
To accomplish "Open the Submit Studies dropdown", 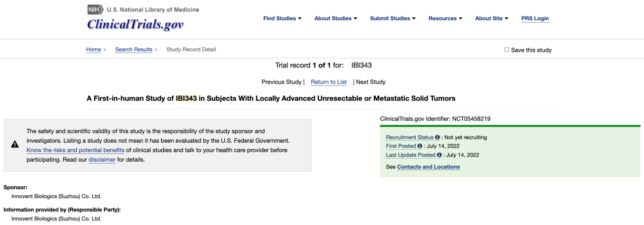I will pyautogui.click(x=392, y=19).
